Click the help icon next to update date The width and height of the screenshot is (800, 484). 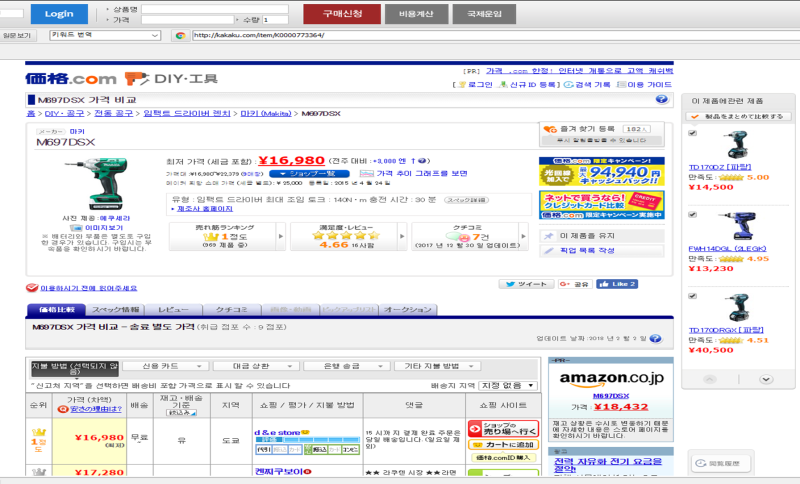pyautogui.click(x=656, y=339)
